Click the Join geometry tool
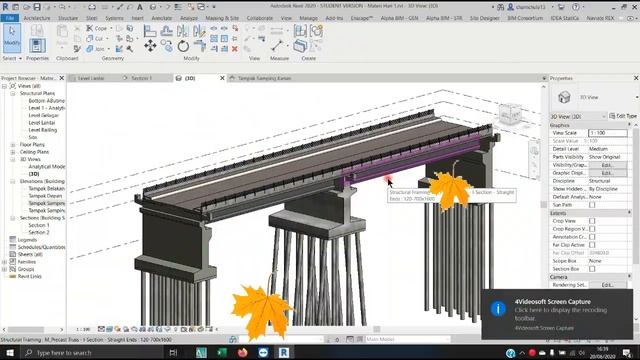Screen dimensions: 640x360 (95, 49)
